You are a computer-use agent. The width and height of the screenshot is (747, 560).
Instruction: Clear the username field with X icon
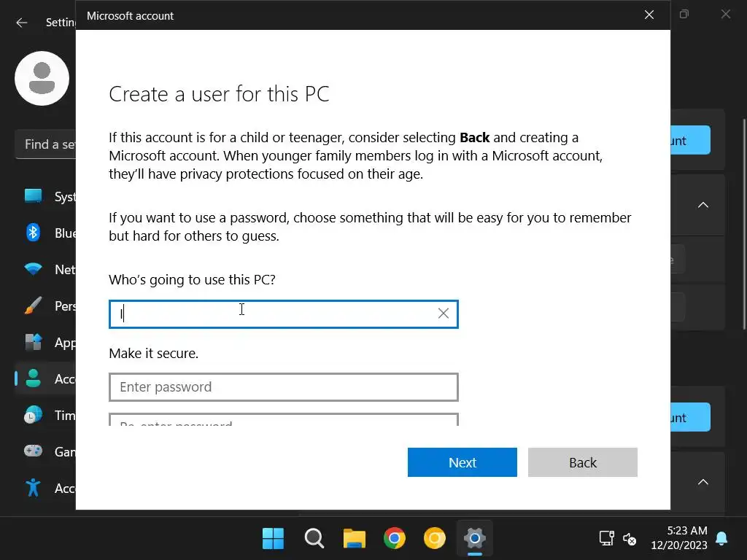coord(444,314)
